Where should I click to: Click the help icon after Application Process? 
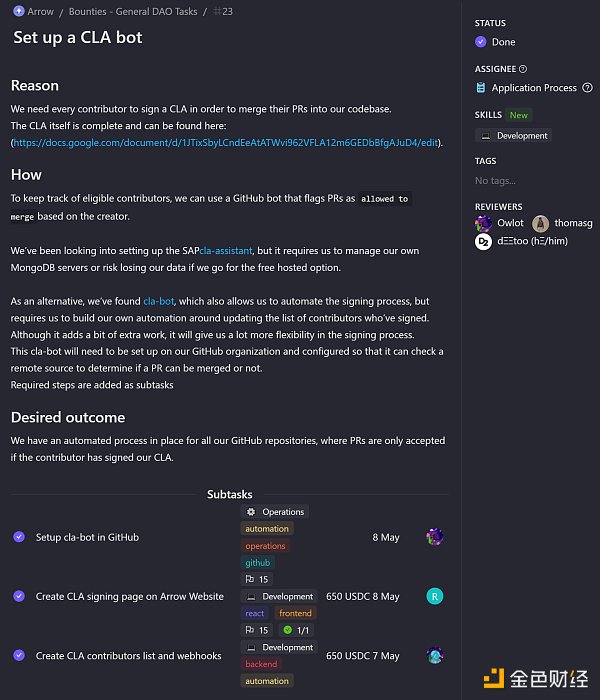coord(587,88)
